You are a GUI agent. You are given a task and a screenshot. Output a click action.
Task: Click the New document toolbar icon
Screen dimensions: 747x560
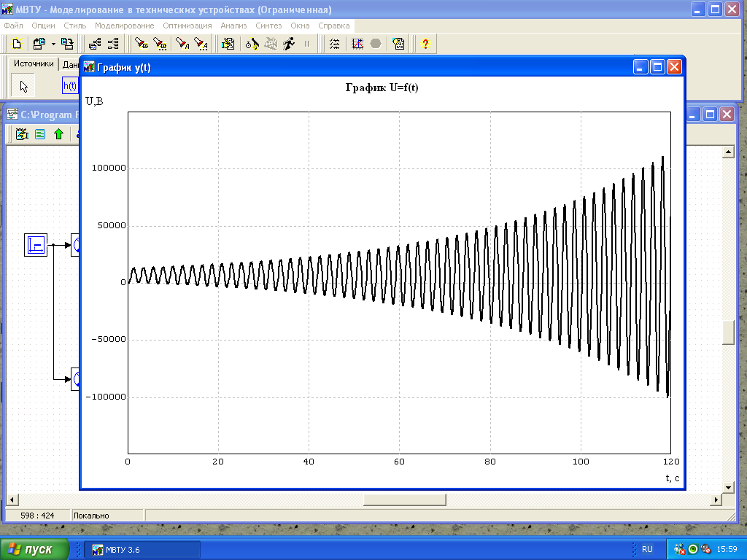click(18, 44)
